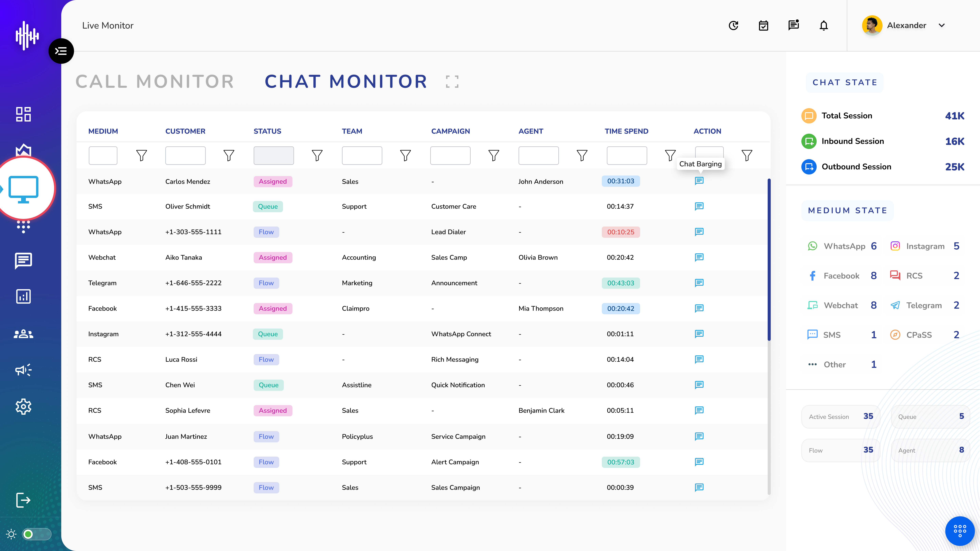Expand the sidebar menu toggle button
This screenshot has width=980, height=551.
(x=61, y=51)
